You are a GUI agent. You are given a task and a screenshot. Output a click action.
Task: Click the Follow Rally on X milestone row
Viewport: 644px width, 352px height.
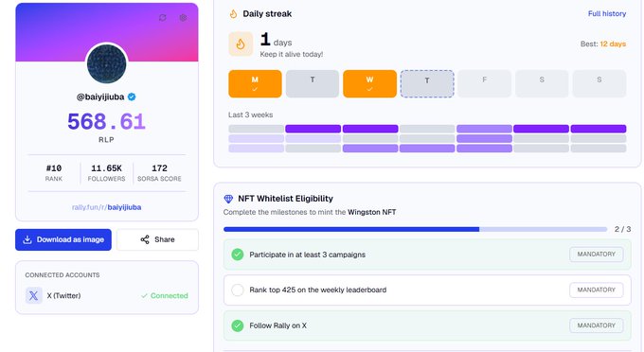tap(427, 326)
